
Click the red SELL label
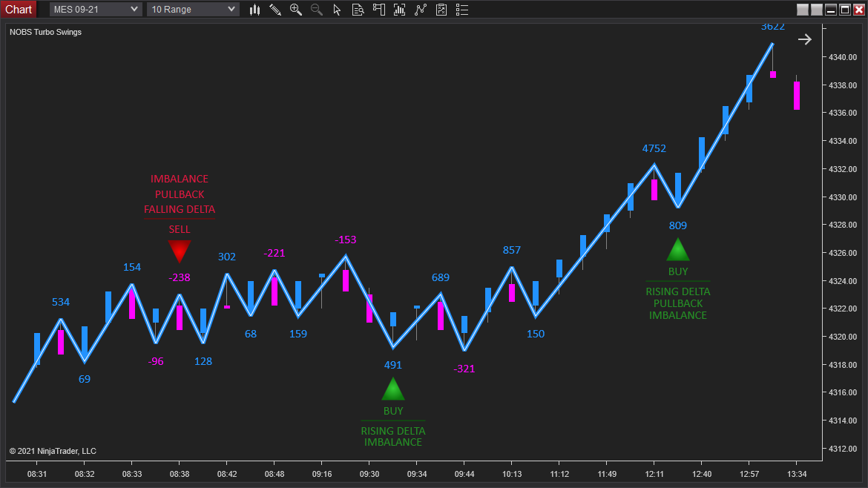tap(180, 229)
